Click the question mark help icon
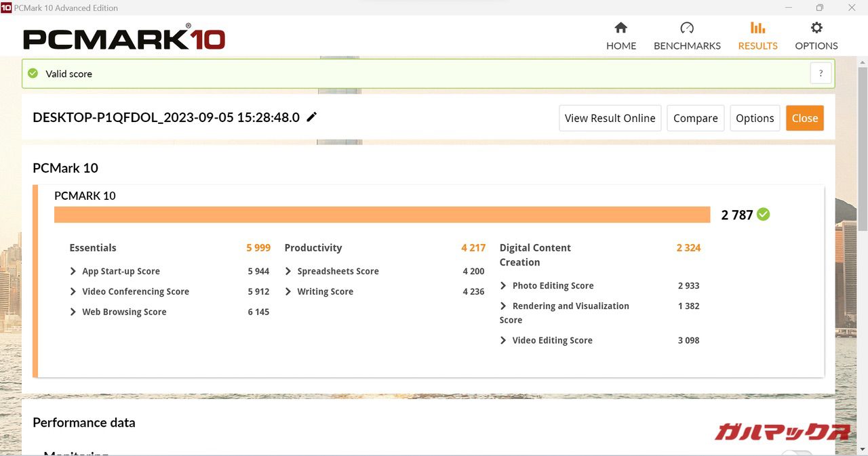 pyautogui.click(x=821, y=74)
